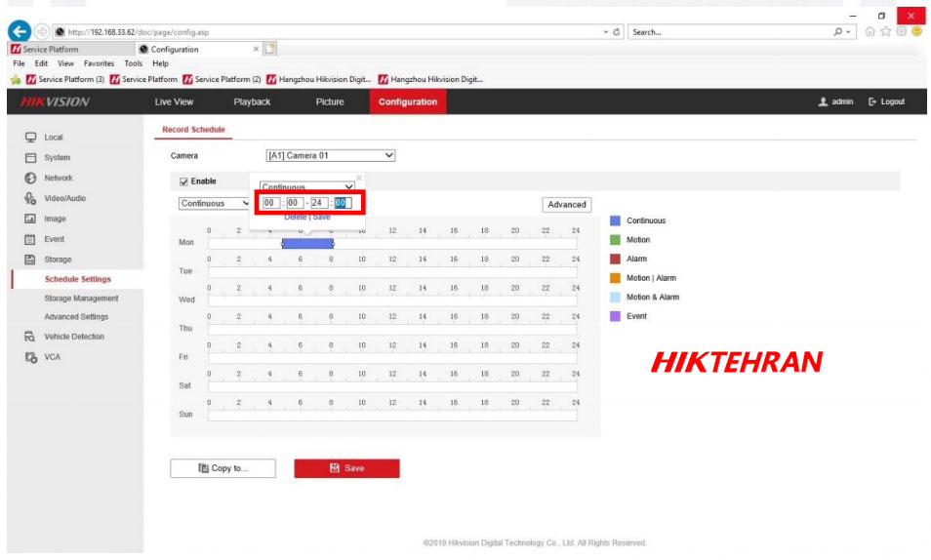Open a new browser tab
This screenshot has height=560, width=931.
[x=270, y=49]
